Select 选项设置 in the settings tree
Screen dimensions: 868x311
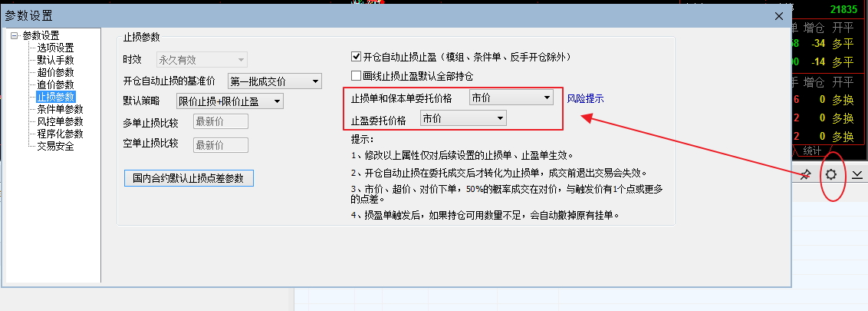point(55,48)
